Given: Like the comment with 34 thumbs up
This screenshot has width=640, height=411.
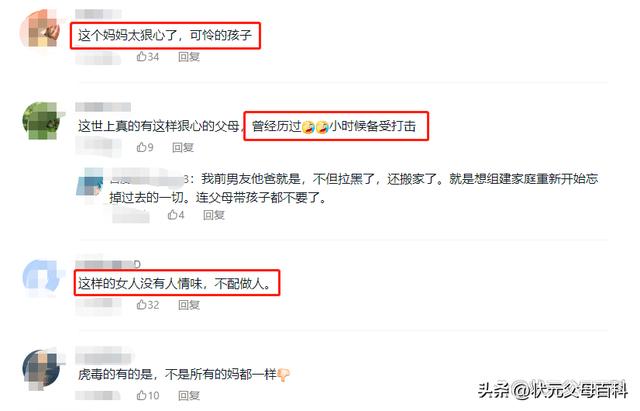Looking at the screenshot, I should (147, 57).
